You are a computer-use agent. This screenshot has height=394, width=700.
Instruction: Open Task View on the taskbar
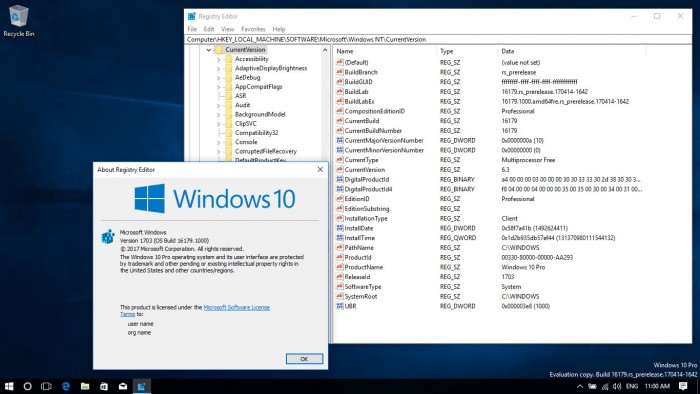point(46,386)
